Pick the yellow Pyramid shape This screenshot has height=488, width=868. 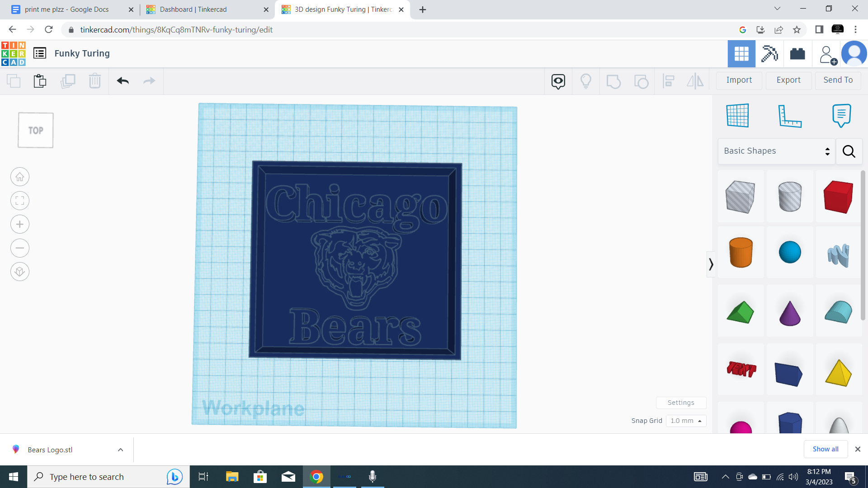click(839, 373)
